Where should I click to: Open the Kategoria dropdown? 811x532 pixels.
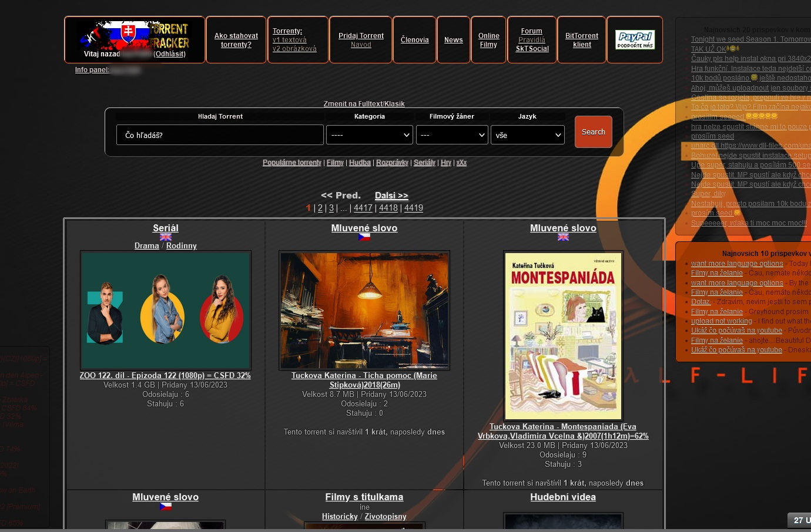coord(370,135)
